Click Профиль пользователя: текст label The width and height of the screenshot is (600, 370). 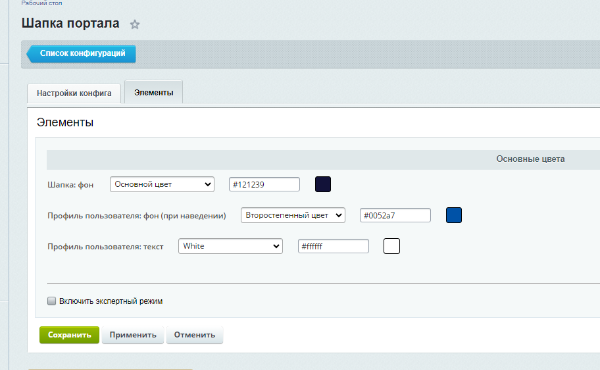point(106,247)
